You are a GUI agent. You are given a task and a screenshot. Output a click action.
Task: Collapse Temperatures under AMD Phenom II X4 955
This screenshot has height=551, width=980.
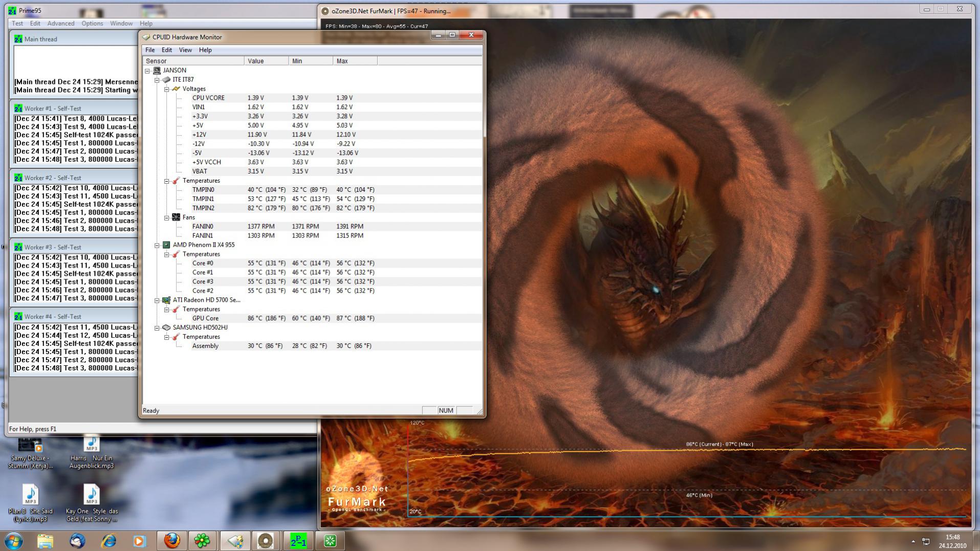166,254
